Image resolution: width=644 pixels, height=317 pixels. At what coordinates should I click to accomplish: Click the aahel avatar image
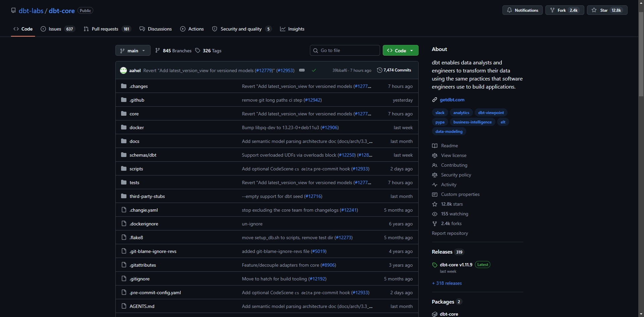click(123, 70)
